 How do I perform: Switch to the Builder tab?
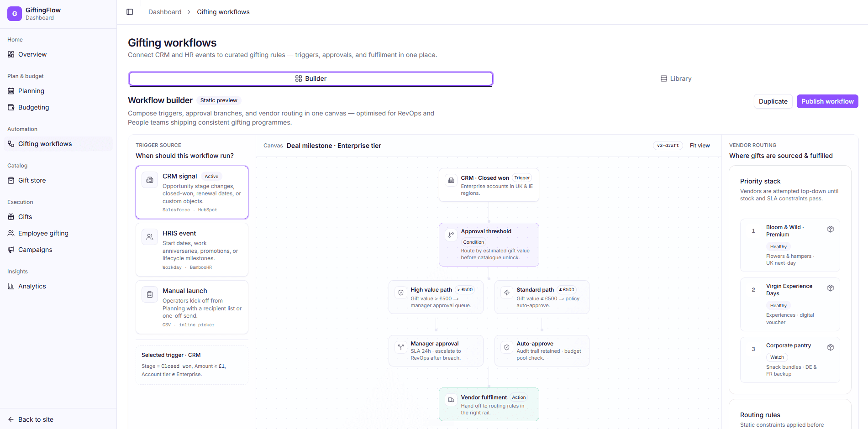pyautogui.click(x=310, y=78)
